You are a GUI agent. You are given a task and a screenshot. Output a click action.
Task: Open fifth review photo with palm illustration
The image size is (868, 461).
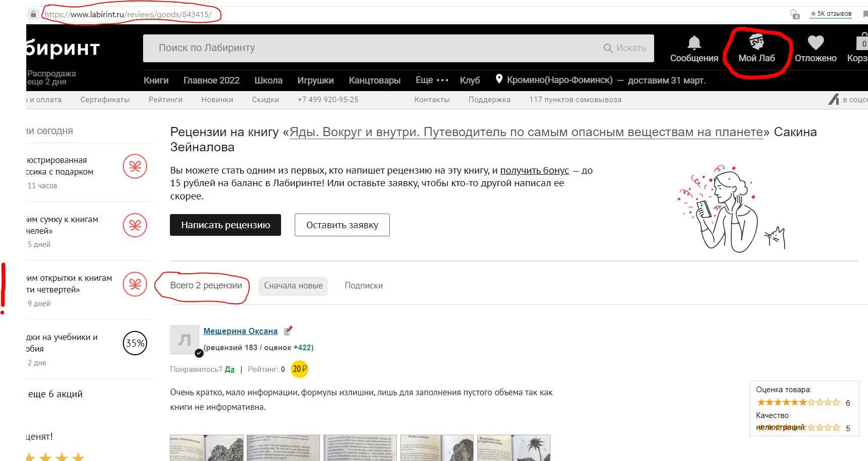click(x=514, y=448)
